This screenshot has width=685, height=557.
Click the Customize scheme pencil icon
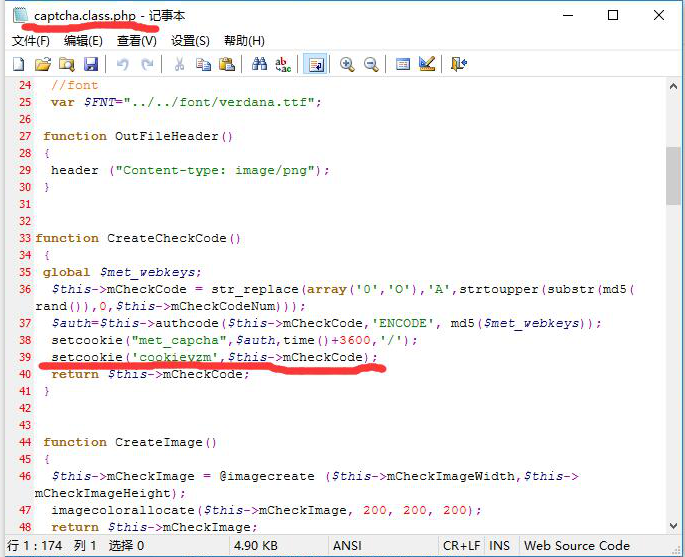click(x=427, y=64)
